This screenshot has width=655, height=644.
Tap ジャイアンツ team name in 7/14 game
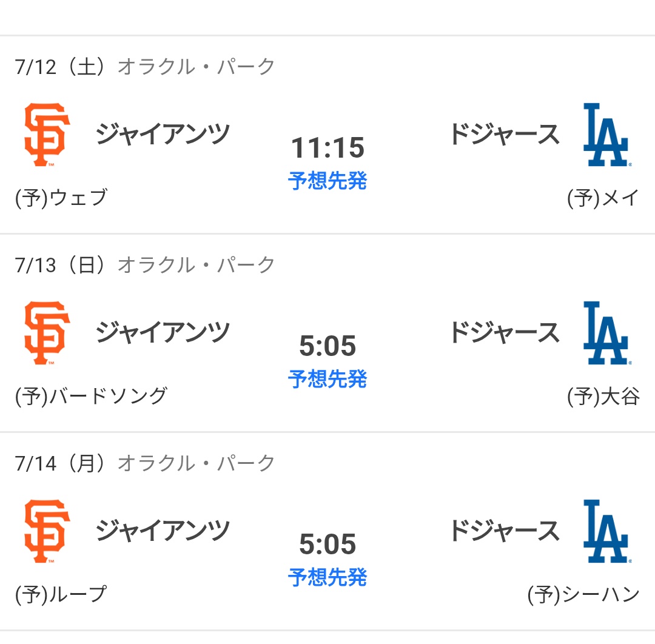click(x=163, y=531)
